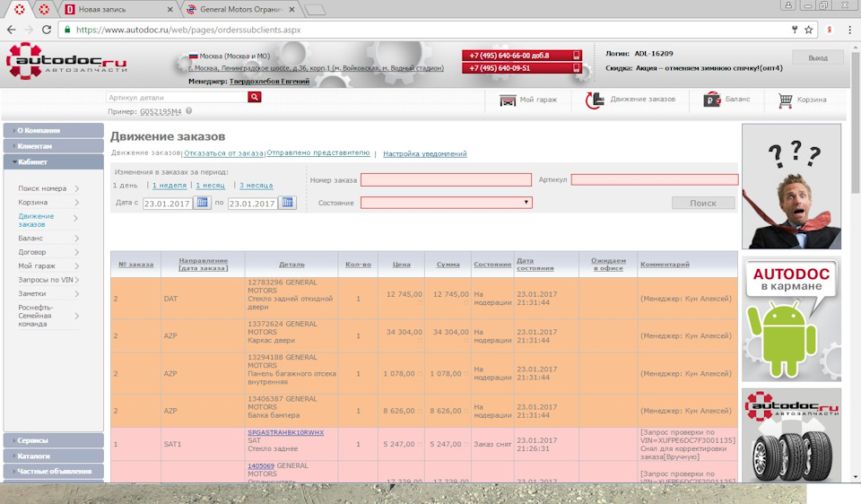
Task: Open SPGASTRAHBK10RWHX part link
Action: 285,432
